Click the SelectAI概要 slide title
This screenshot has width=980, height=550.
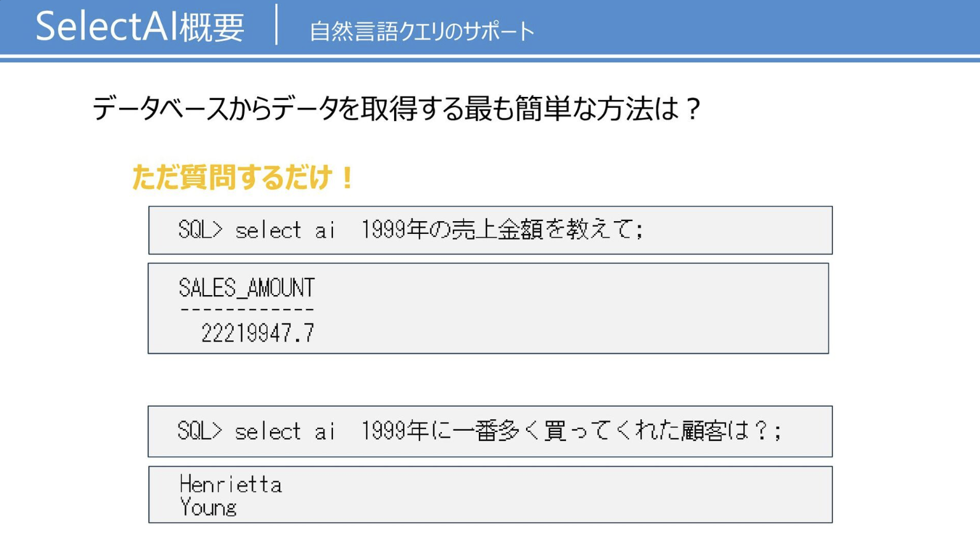pyautogui.click(x=139, y=27)
